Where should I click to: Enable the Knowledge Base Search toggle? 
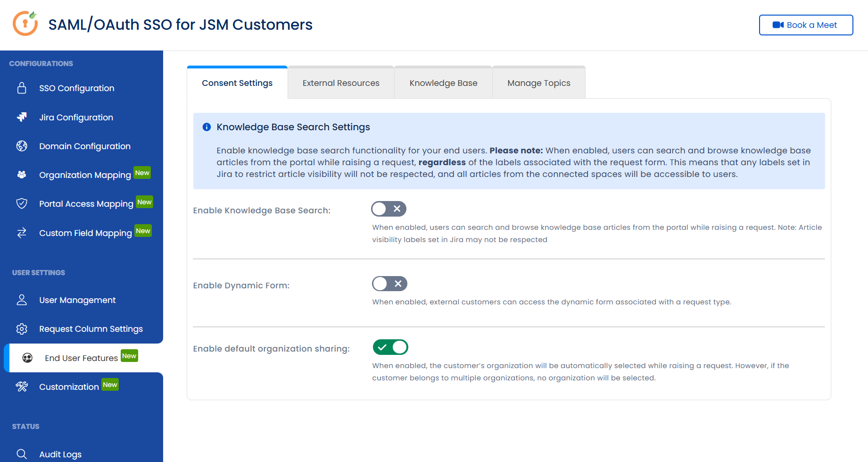389,209
